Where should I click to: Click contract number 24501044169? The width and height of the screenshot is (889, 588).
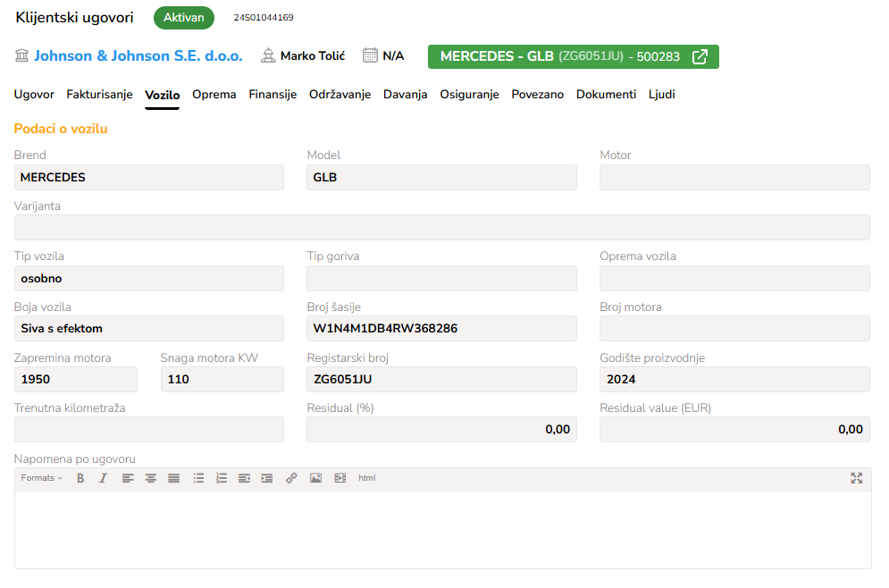coord(264,18)
